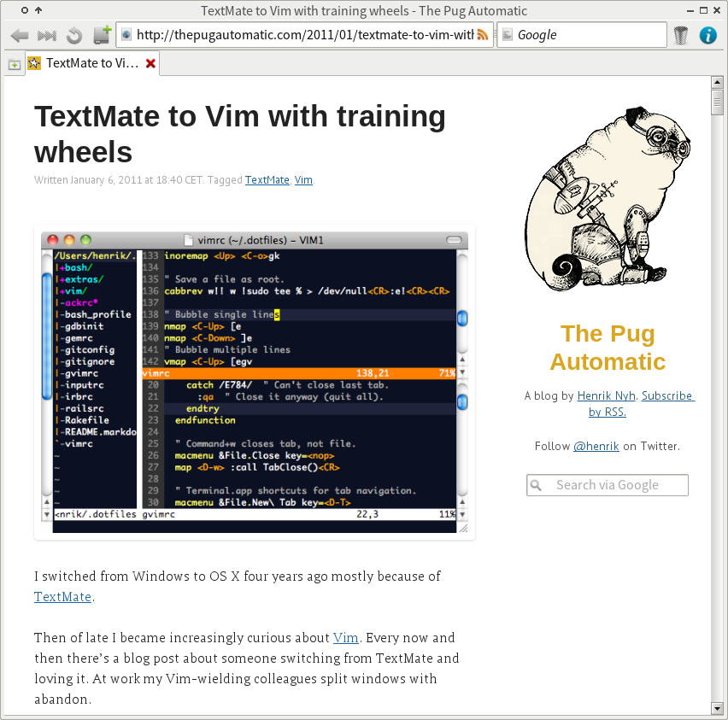Click the blue info icon
The image size is (728, 720).
[x=707, y=35]
